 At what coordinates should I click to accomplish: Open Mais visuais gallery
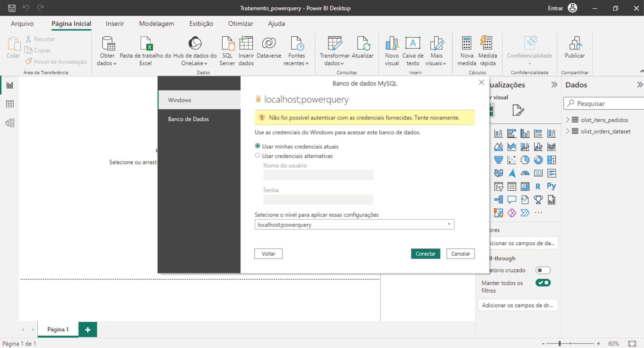click(x=436, y=51)
